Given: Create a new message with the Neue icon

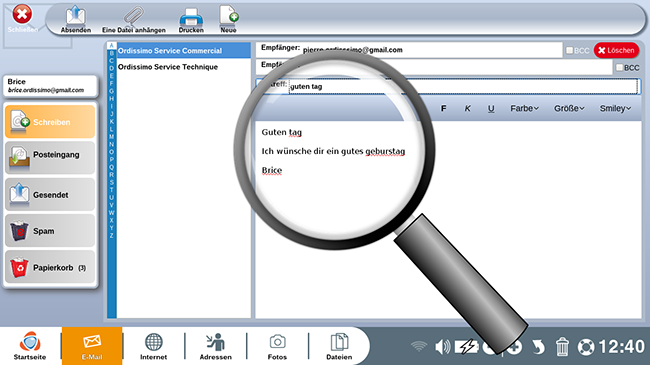Looking at the screenshot, I should [228, 19].
